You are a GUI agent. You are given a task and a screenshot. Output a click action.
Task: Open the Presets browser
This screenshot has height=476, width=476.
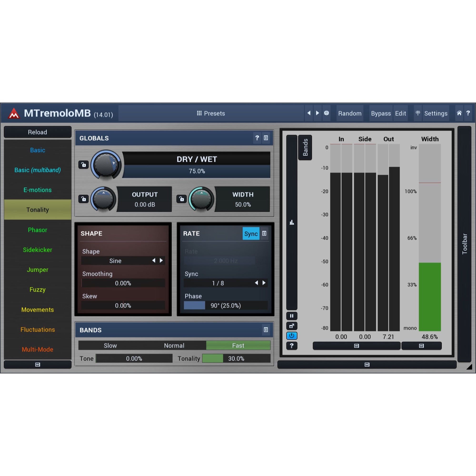tap(211, 113)
